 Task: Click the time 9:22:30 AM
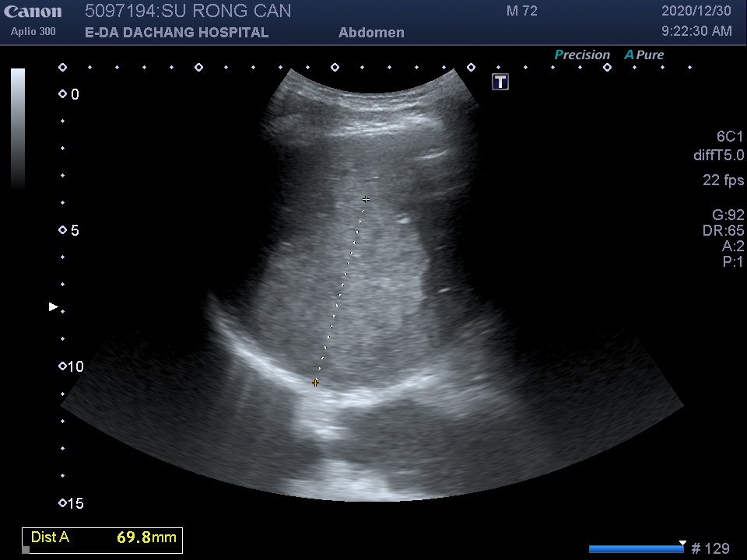click(x=696, y=31)
